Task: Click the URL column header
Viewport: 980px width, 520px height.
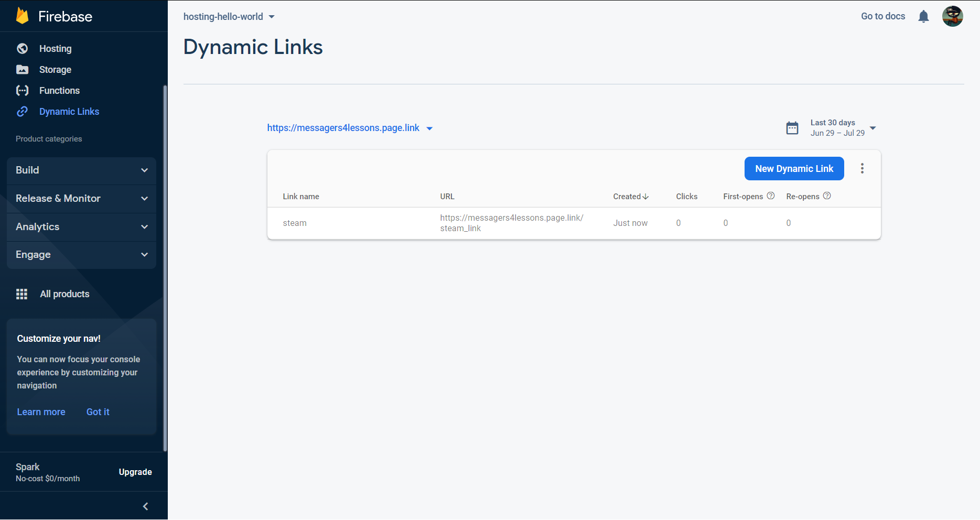Action: tap(447, 197)
